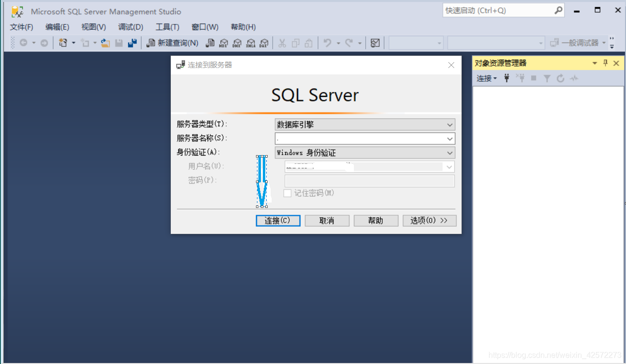
Task: Open the 用户名 dropdown arrow
Action: point(449,167)
